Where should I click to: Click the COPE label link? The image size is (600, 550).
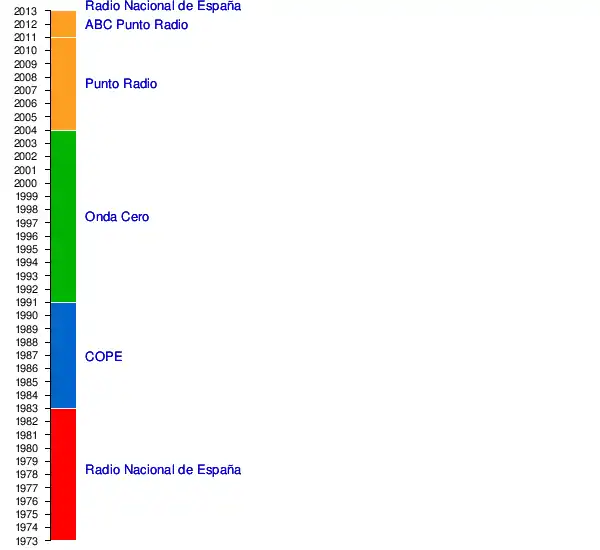(x=103, y=357)
